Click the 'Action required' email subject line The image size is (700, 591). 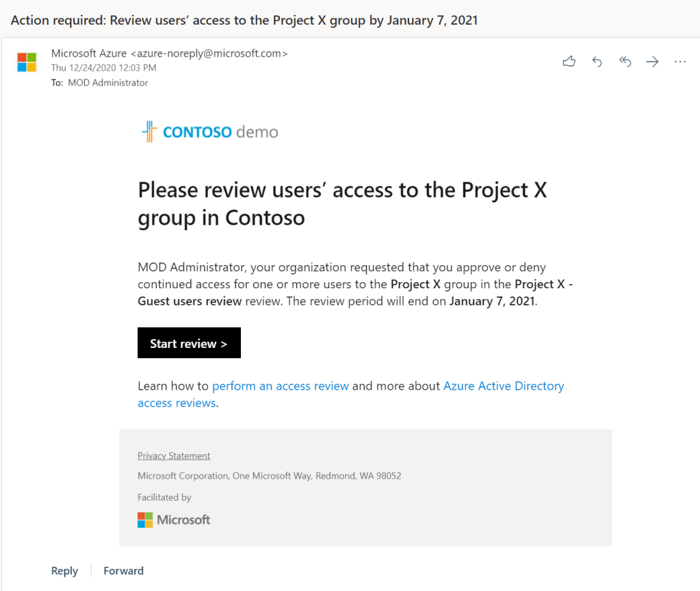pos(244,20)
